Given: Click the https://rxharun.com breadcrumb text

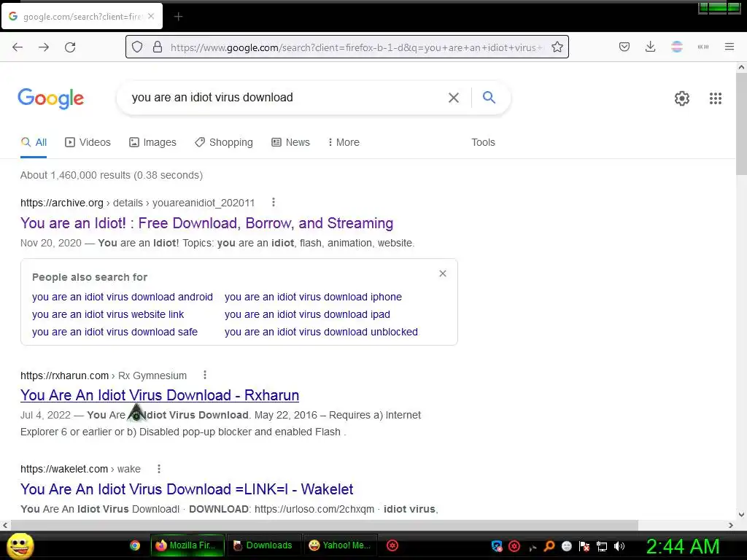Looking at the screenshot, I should 64,376.
